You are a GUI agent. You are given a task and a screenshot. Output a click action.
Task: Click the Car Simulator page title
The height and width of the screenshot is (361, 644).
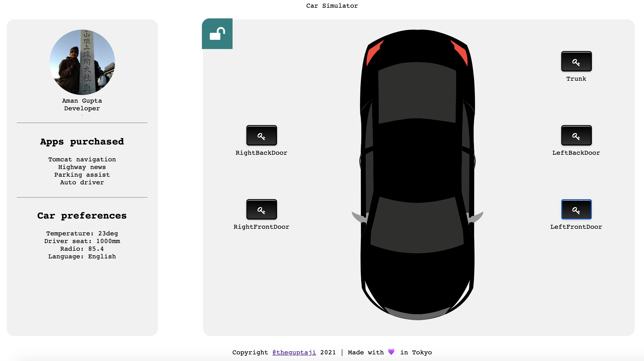332,6
